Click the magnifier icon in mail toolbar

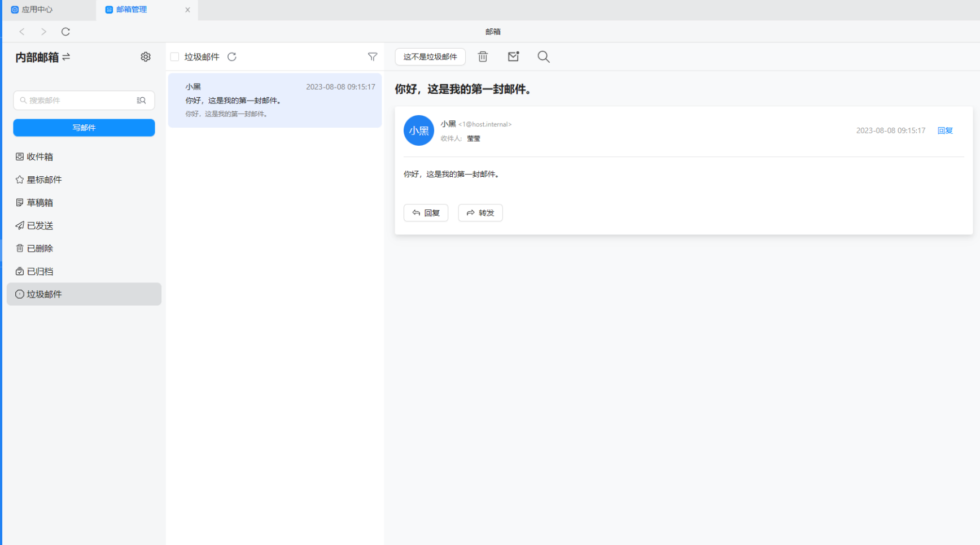point(544,56)
